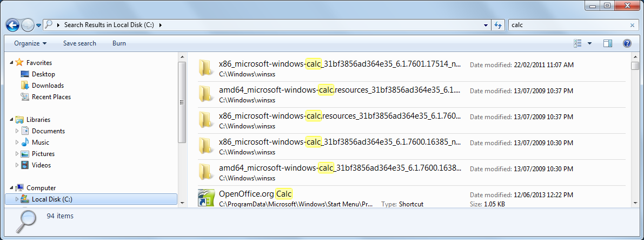Clear the search text with the X

click(x=632, y=25)
